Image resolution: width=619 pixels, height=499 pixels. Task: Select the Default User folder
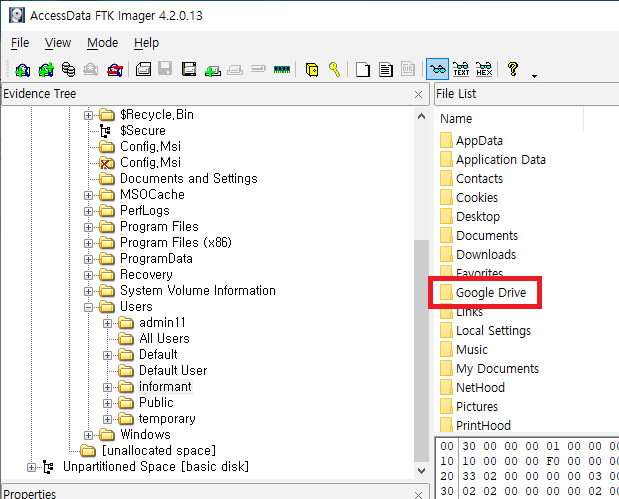173,370
